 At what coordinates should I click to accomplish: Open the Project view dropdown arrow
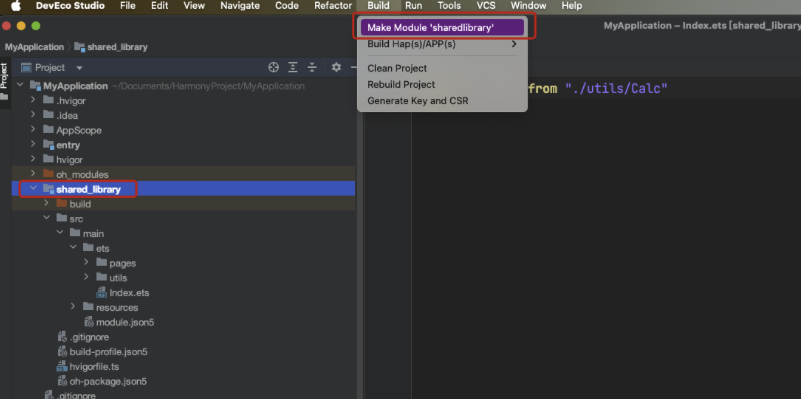(x=79, y=68)
